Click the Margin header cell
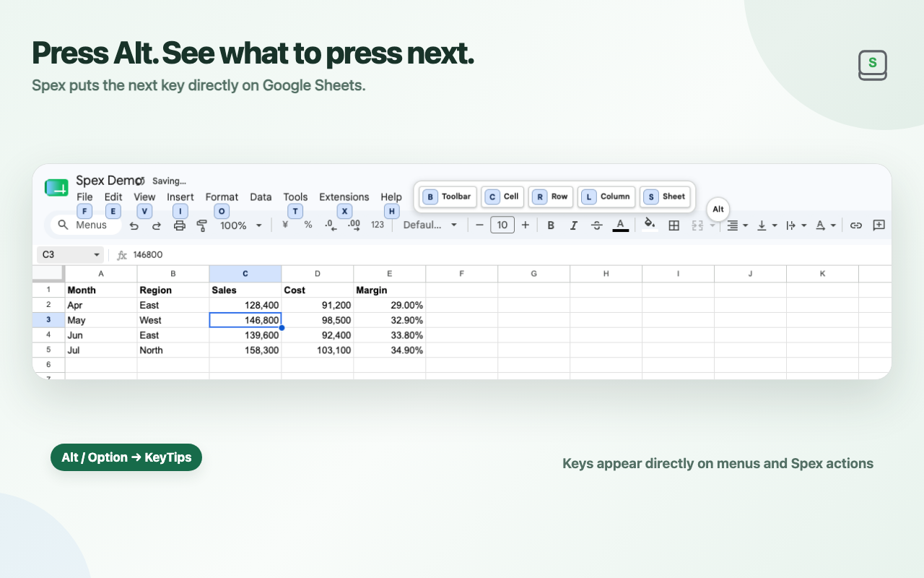Viewport: 924px width, 578px height. coord(390,290)
